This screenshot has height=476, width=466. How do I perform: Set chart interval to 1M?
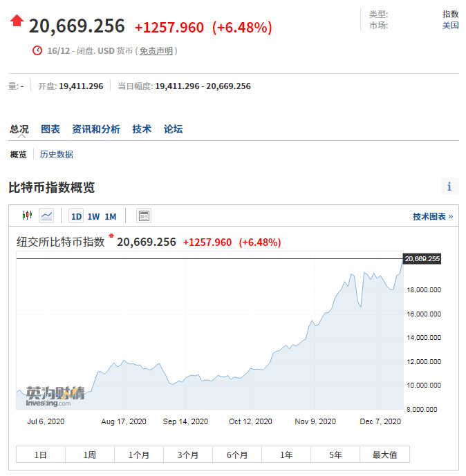pyautogui.click(x=110, y=216)
